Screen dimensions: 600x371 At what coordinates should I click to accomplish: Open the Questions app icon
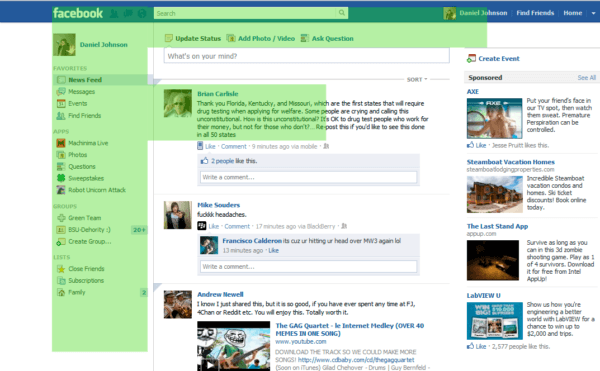tap(61, 167)
